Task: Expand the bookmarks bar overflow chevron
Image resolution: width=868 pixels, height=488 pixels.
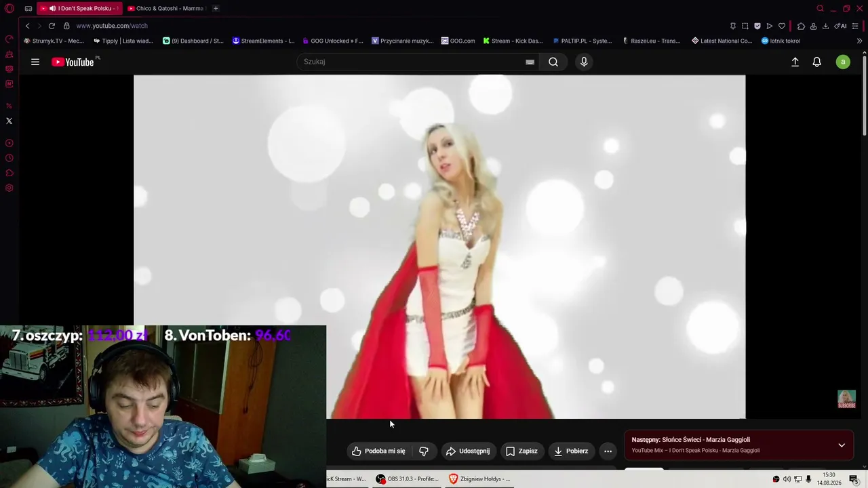Action: 860,41
